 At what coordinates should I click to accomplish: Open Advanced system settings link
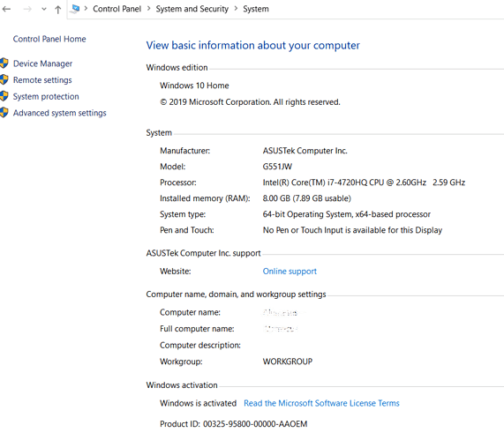coord(60,113)
